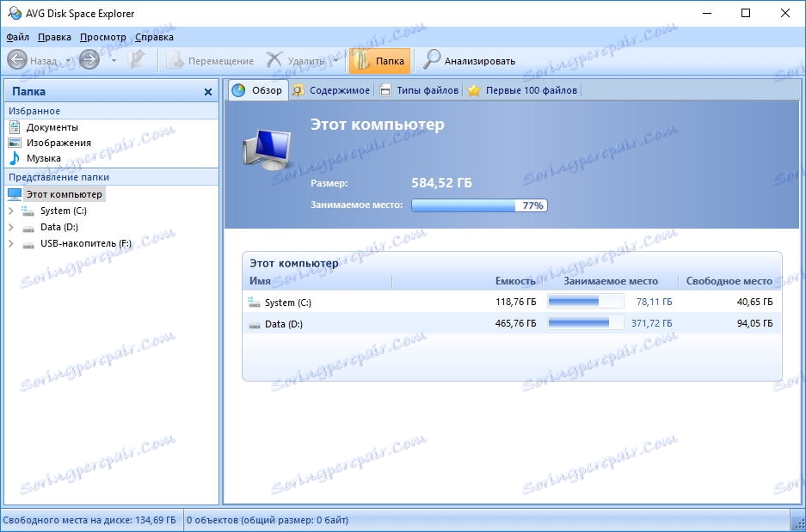Click System (C:) usage bar showing 78,11 ГБ
The image size is (806, 532).
(586, 302)
